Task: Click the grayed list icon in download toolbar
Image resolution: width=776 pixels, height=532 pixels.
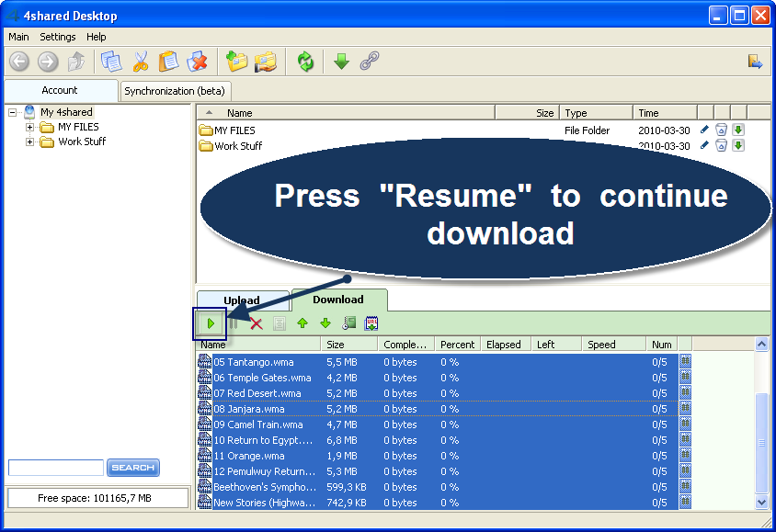Action: (280, 323)
